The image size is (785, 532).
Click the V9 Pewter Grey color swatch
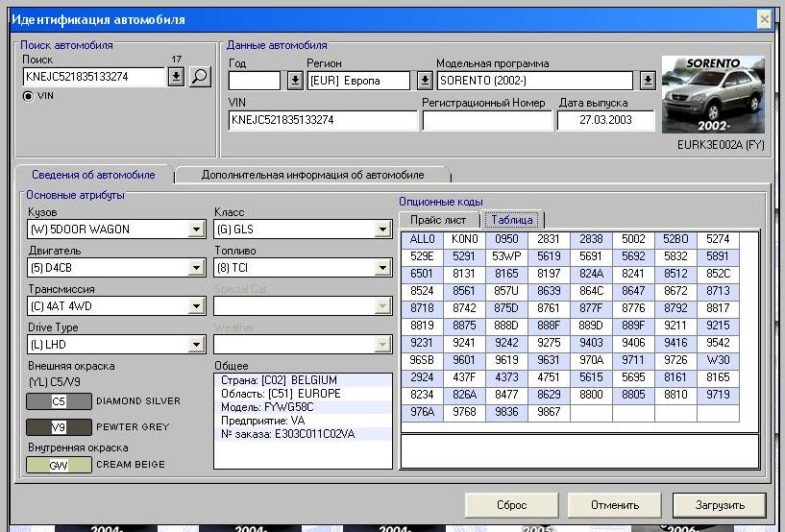tap(59, 426)
